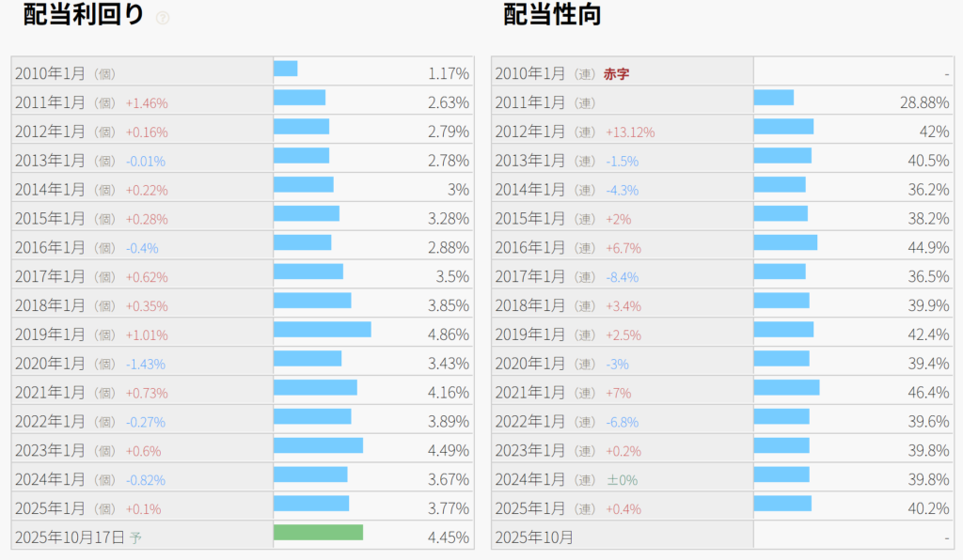Click the 4.45% forecast yield value
The height and width of the screenshot is (560, 963).
(448, 538)
